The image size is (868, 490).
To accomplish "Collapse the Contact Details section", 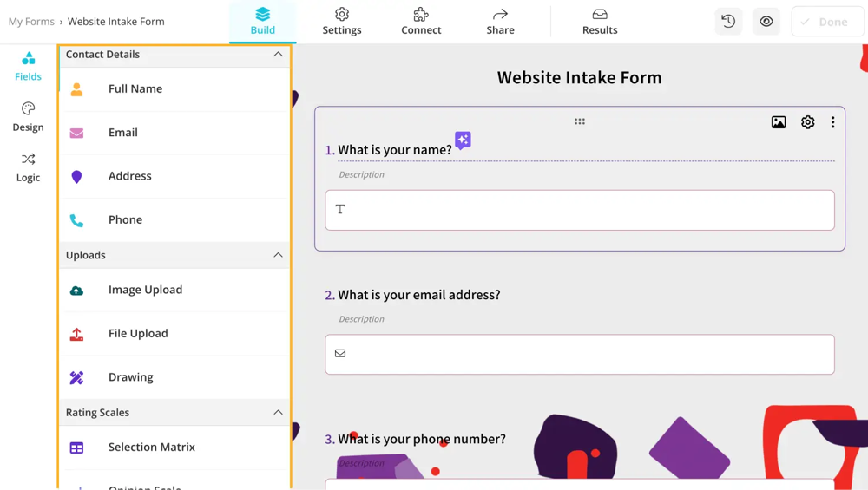I will pos(278,55).
